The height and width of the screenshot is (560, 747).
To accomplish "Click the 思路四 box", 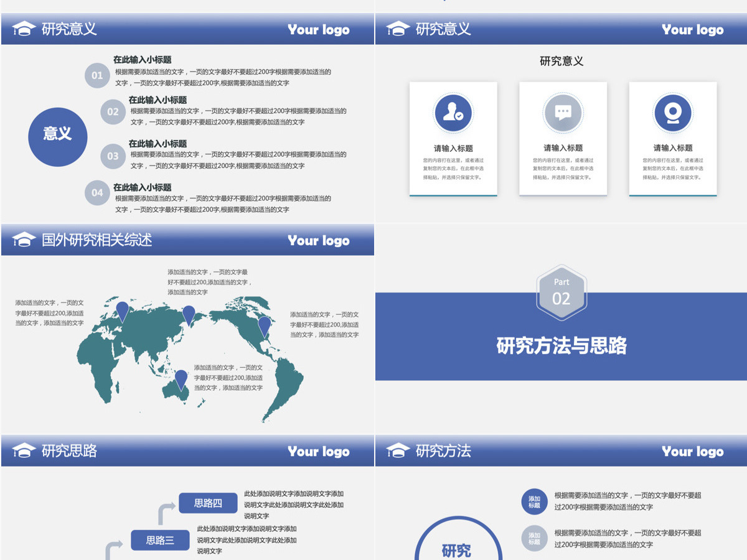I will pos(208,503).
